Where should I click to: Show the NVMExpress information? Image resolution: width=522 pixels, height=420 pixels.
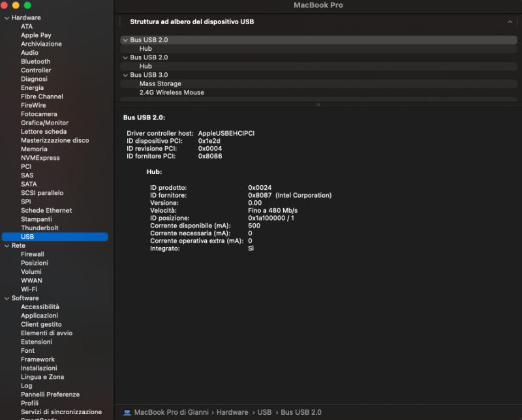coord(40,158)
